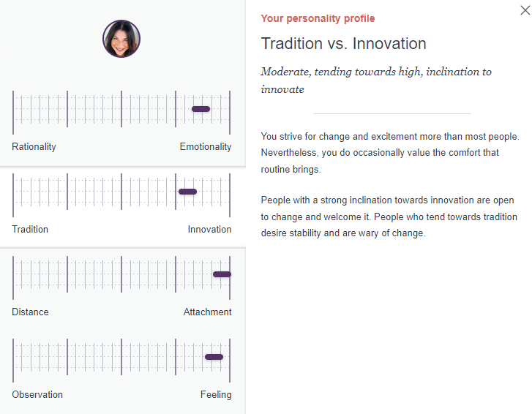The width and height of the screenshot is (532, 414).
Task: Click the Tradition label
Action: coord(30,229)
